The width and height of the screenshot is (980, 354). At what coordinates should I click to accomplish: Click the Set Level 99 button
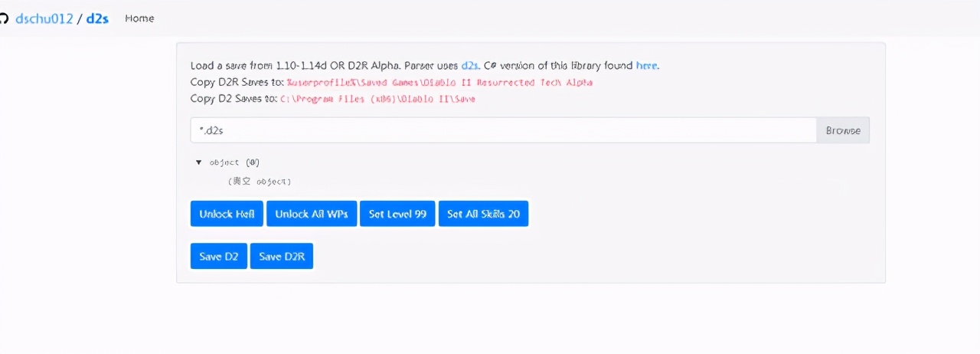(397, 214)
